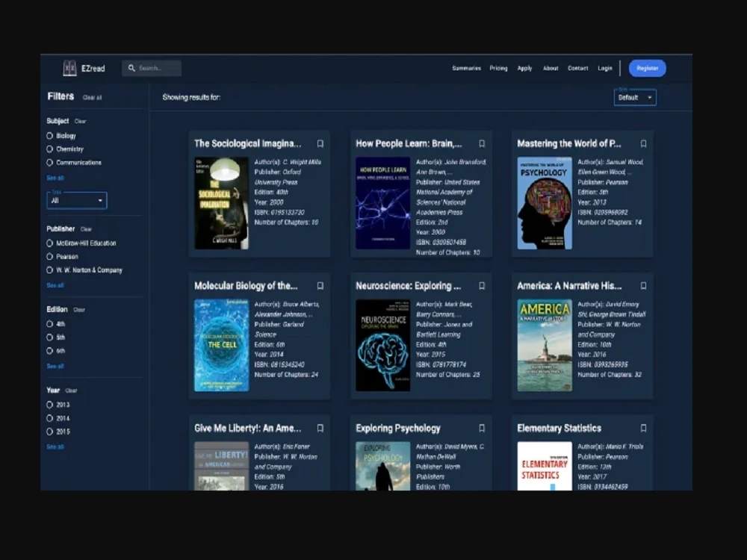
Task: Bookmark Give Me Liberty! book
Action: 320,428
